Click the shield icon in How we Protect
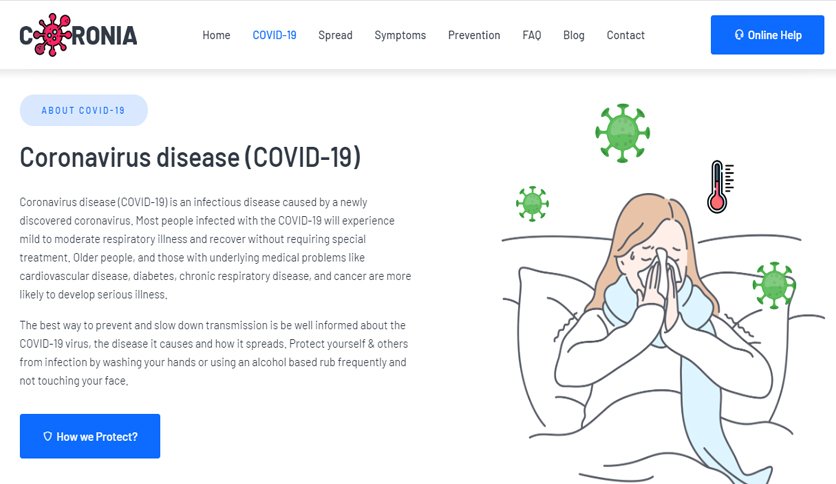Image resolution: width=836 pixels, height=484 pixels. pos(47,436)
